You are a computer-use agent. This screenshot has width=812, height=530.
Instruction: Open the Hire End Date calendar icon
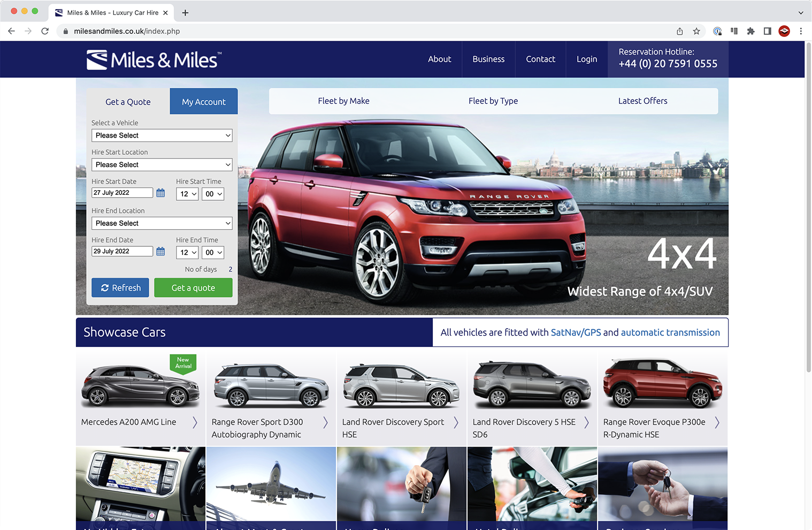click(x=160, y=251)
